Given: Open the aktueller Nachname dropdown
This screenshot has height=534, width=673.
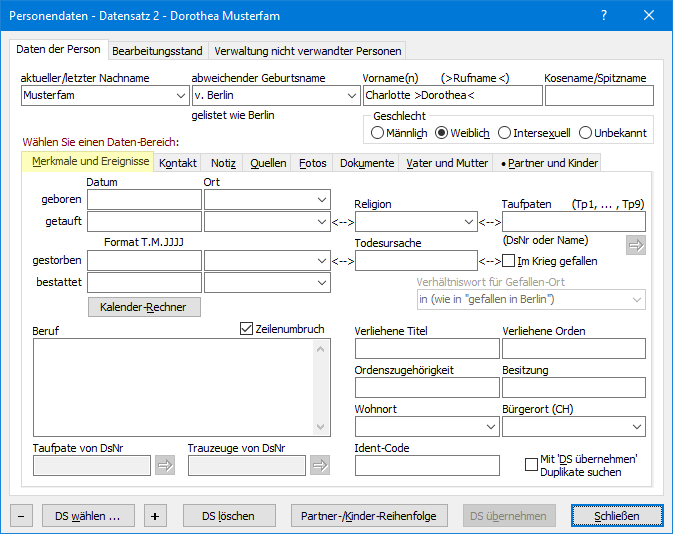Looking at the screenshot, I should (x=180, y=96).
